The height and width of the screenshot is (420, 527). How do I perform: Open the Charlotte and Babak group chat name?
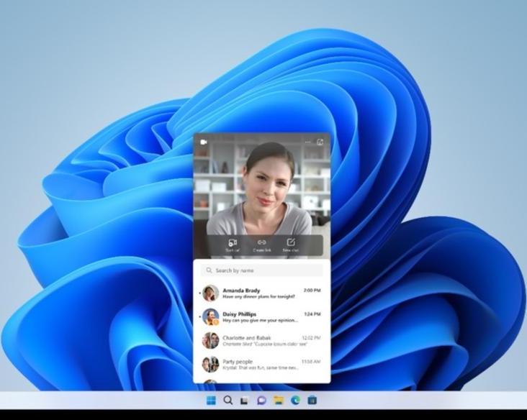(x=246, y=338)
